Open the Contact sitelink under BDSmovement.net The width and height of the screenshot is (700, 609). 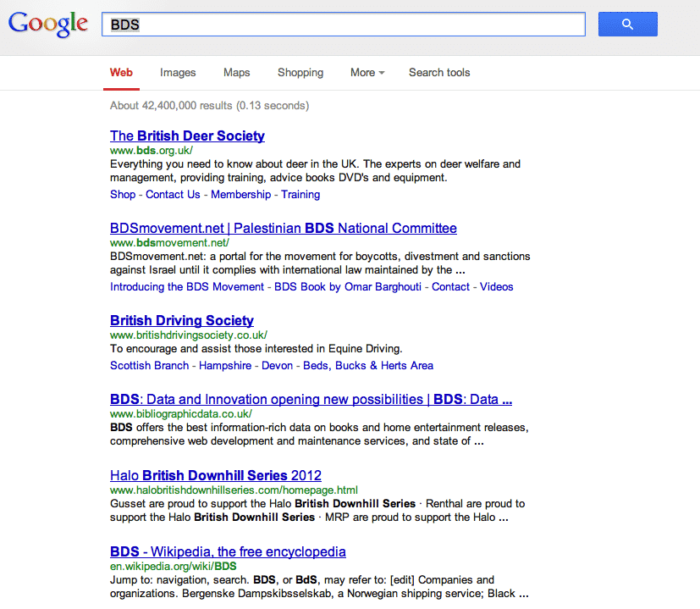coord(450,287)
